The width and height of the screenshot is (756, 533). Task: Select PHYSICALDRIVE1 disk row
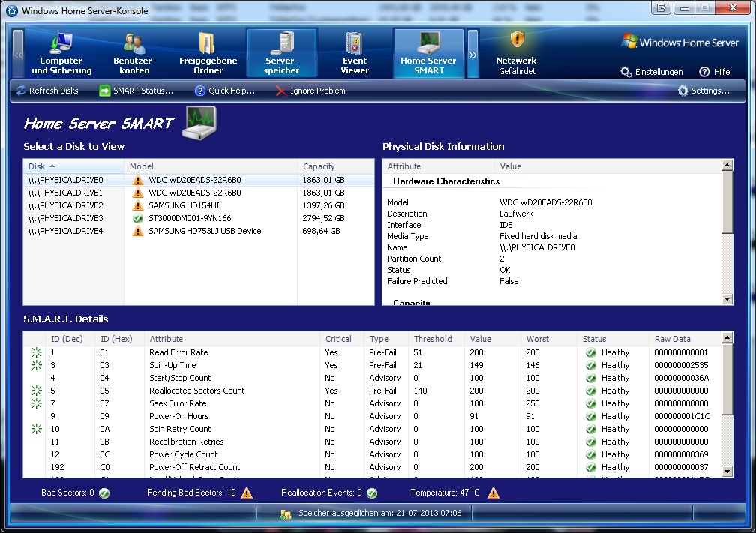[x=199, y=193]
